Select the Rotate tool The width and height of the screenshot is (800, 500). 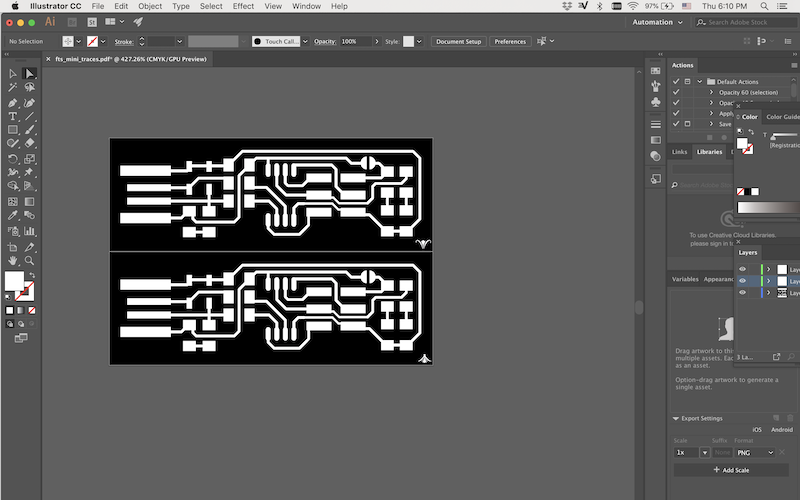click(x=13, y=159)
